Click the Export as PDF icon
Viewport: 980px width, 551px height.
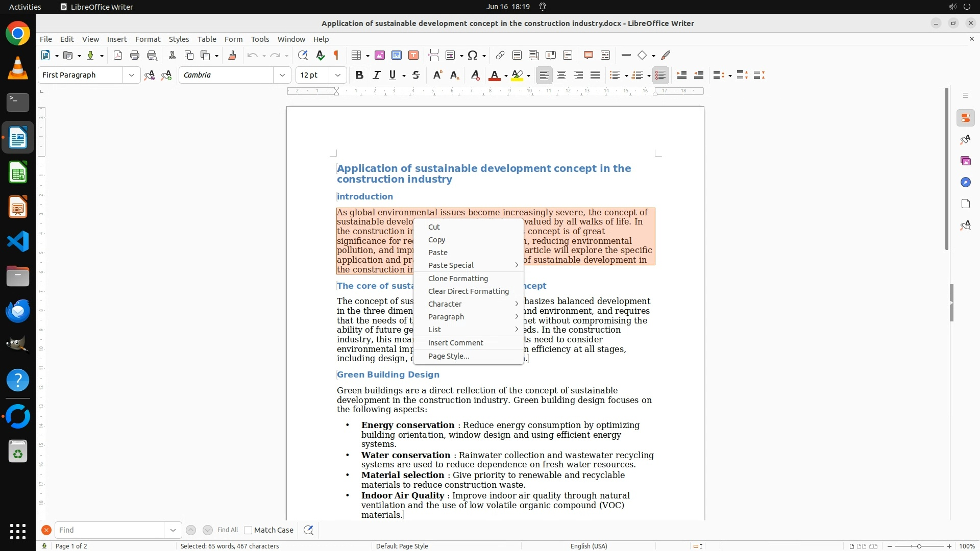118,55
